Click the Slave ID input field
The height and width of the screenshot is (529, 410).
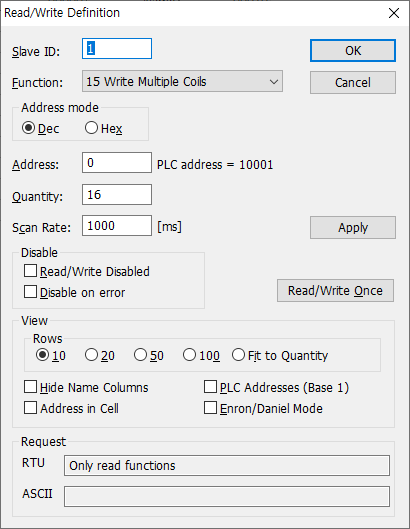[117, 49]
